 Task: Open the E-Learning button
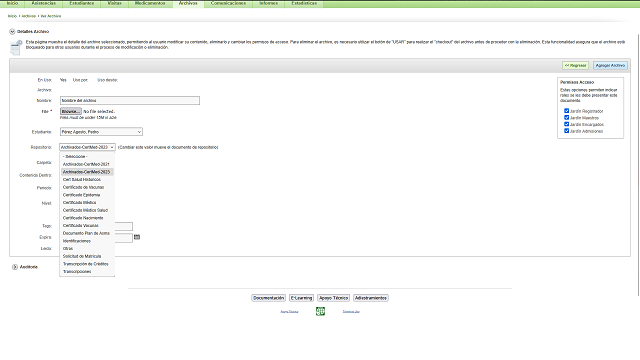click(301, 298)
